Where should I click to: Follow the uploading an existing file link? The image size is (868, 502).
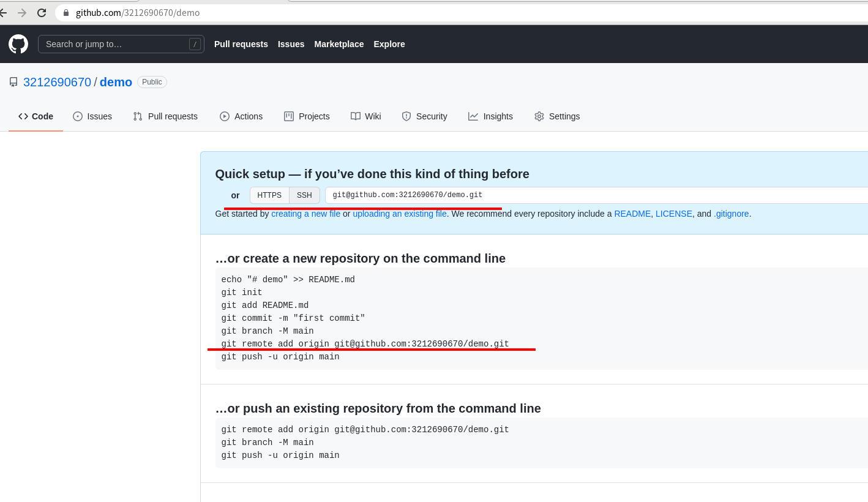coord(400,214)
